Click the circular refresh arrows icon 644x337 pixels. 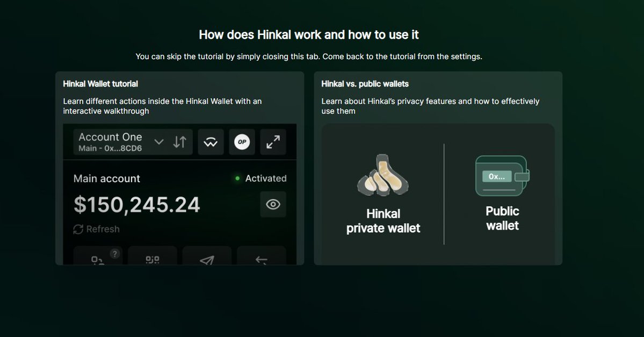pos(78,229)
